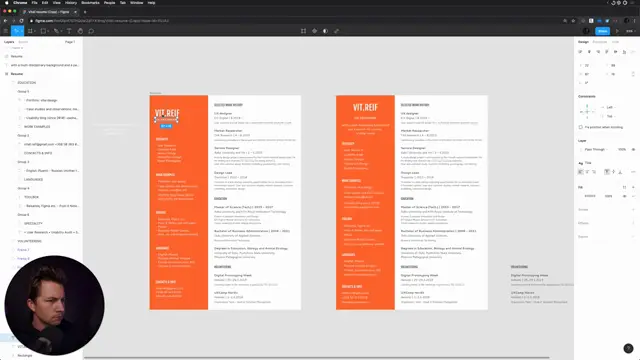Click the align left icon in Design panel
Screen dimensions: 640x360
click(580, 52)
